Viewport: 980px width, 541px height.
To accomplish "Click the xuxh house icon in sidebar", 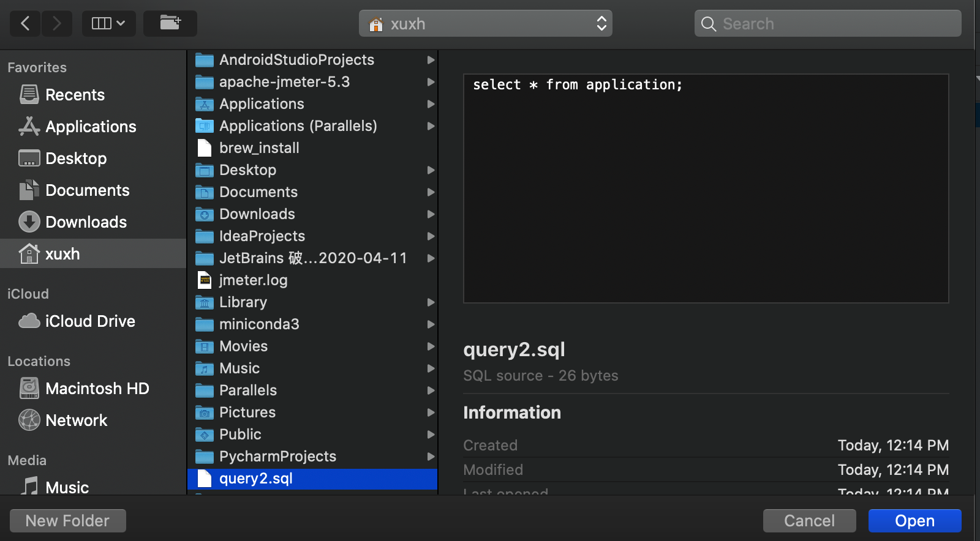I will pyautogui.click(x=29, y=253).
